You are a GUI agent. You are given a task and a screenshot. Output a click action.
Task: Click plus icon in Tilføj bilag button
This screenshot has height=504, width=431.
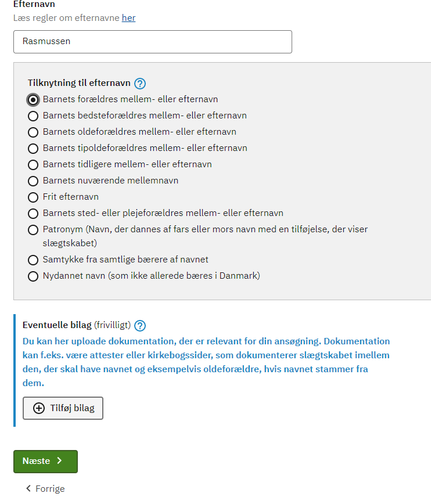[39, 408]
